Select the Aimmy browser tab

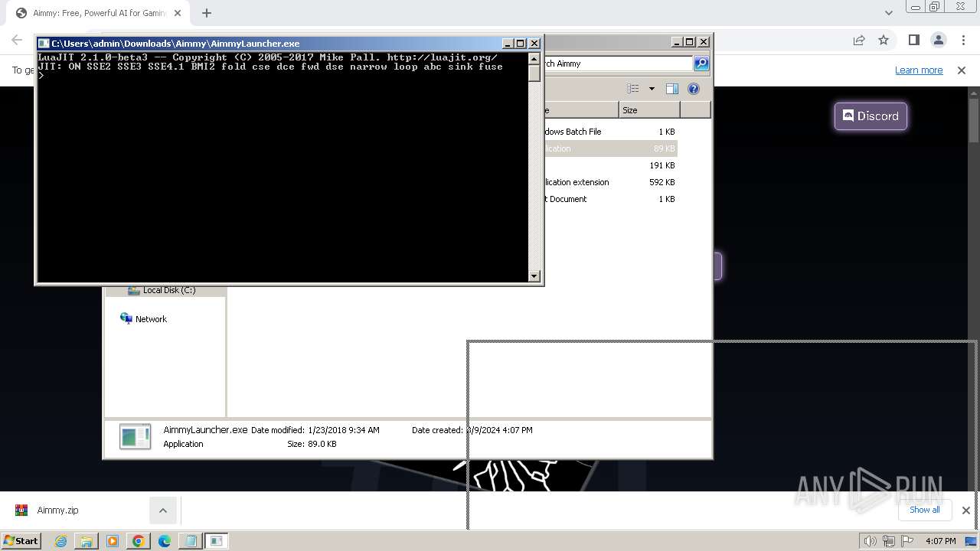tap(100, 13)
